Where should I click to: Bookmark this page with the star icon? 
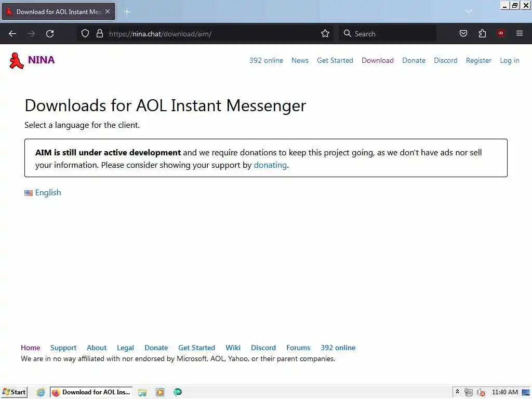click(325, 34)
